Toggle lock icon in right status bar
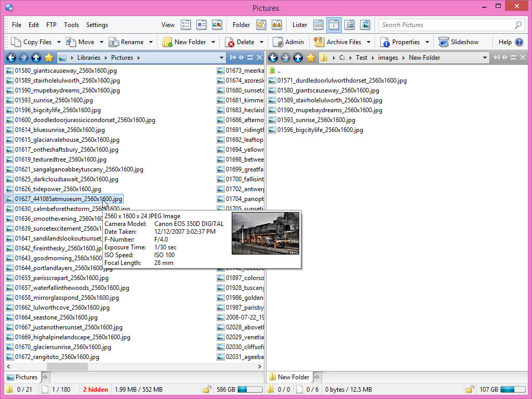The width and height of the screenshot is (532, 399). [x=470, y=389]
